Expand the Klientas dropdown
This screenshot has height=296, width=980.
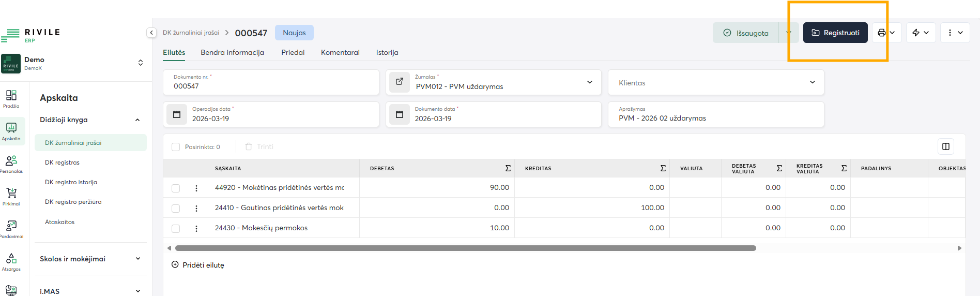pos(812,82)
